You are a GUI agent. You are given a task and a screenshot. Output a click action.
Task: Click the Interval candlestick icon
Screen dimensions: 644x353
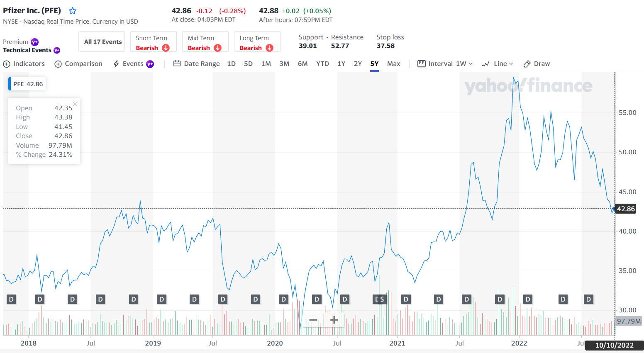tap(422, 63)
